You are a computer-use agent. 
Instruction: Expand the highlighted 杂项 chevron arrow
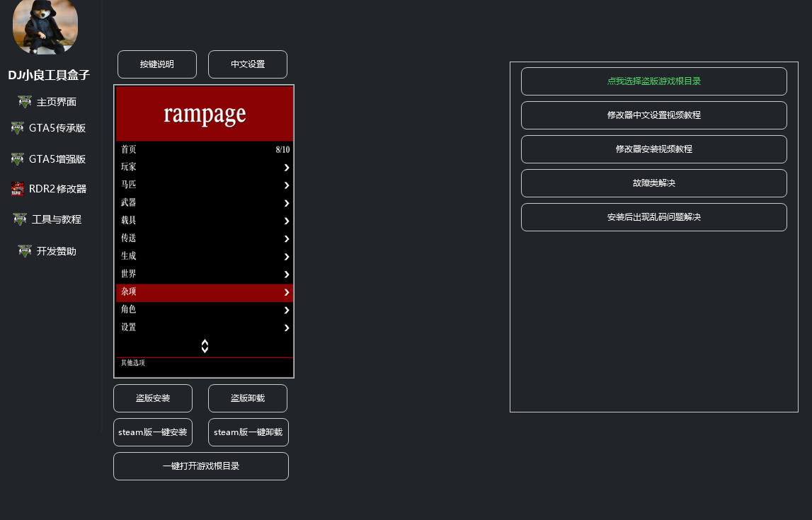click(x=287, y=292)
